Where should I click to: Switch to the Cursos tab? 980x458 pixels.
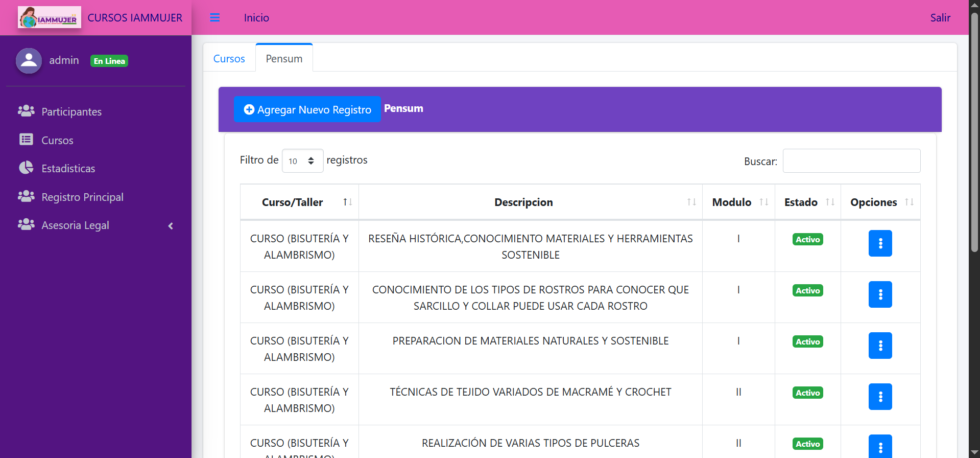[x=229, y=59]
